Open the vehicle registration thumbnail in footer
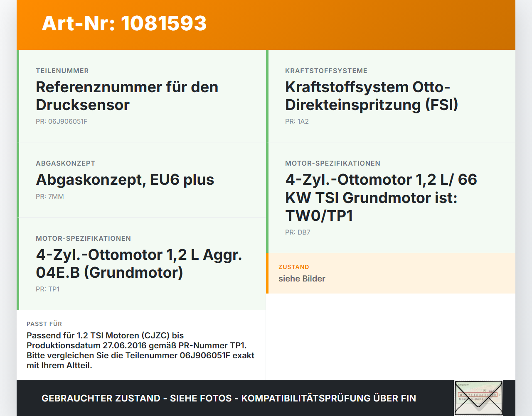The height and width of the screenshot is (416, 532). pyautogui.click(x=478, y=398)
